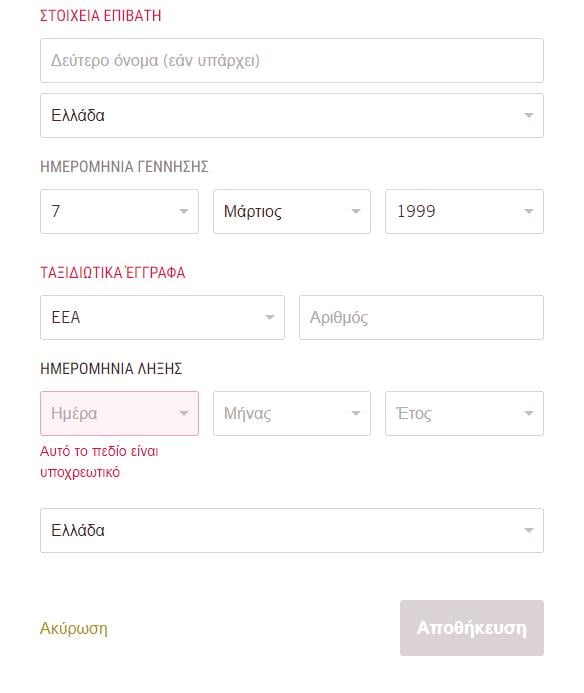Open the Έτος expiry year dropdown
This screenshot has height=693, width=584.
[x=464, y=413]
